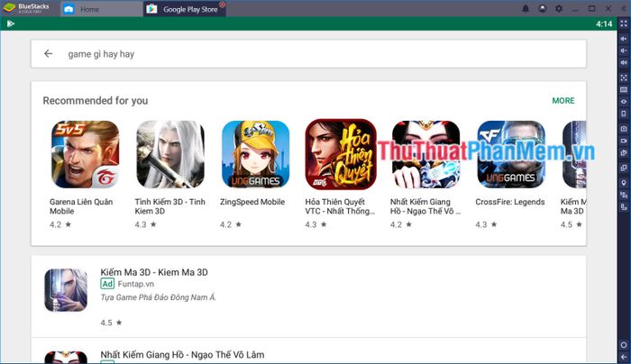Image resolution: width=631 pixels, height=364 pixels.
Task: Click the Play Store logo in the green bar
Action: point(11,23)
